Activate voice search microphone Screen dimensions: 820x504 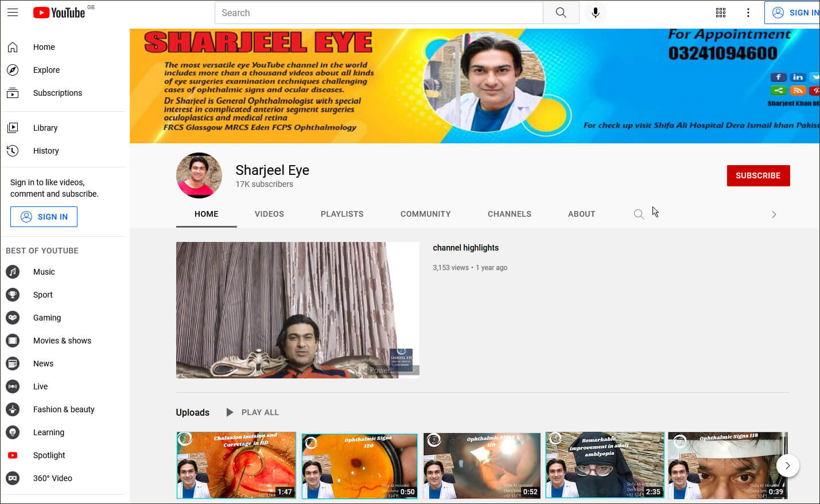596,13
